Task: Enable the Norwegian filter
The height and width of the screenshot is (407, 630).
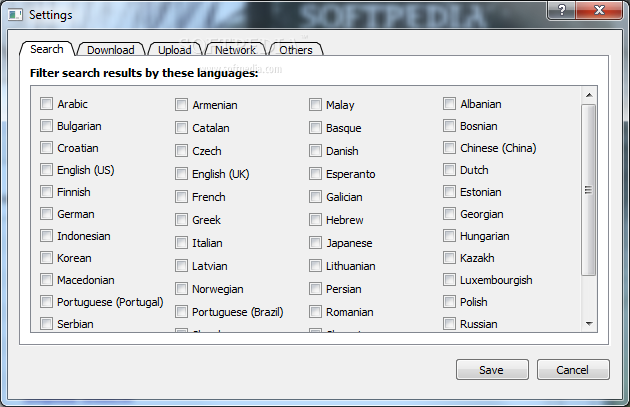Action: click(181, 289)
